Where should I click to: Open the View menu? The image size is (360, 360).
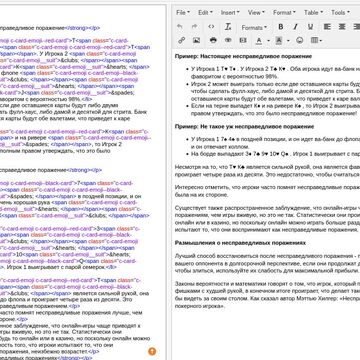(256, 13)
